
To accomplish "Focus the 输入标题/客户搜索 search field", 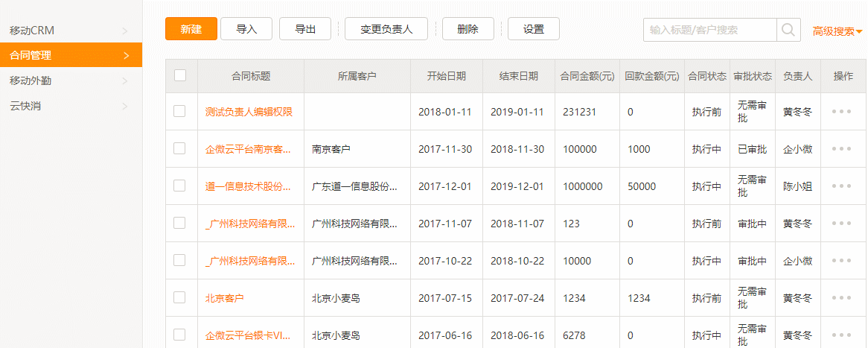I will click(709, 30).
